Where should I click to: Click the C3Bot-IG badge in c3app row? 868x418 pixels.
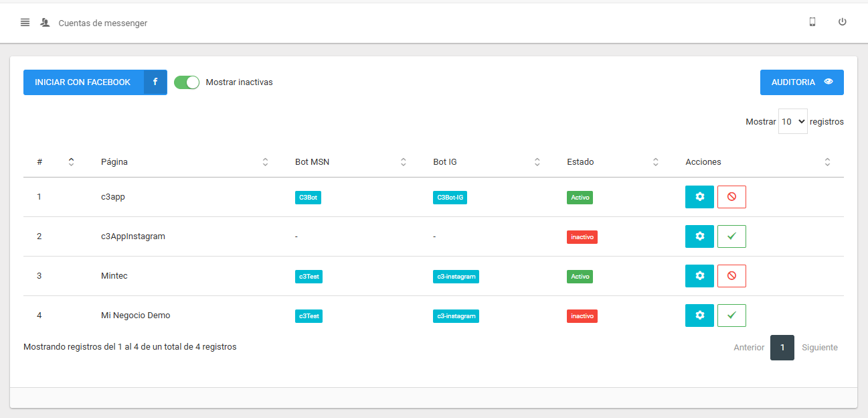[x=450, y=198]
